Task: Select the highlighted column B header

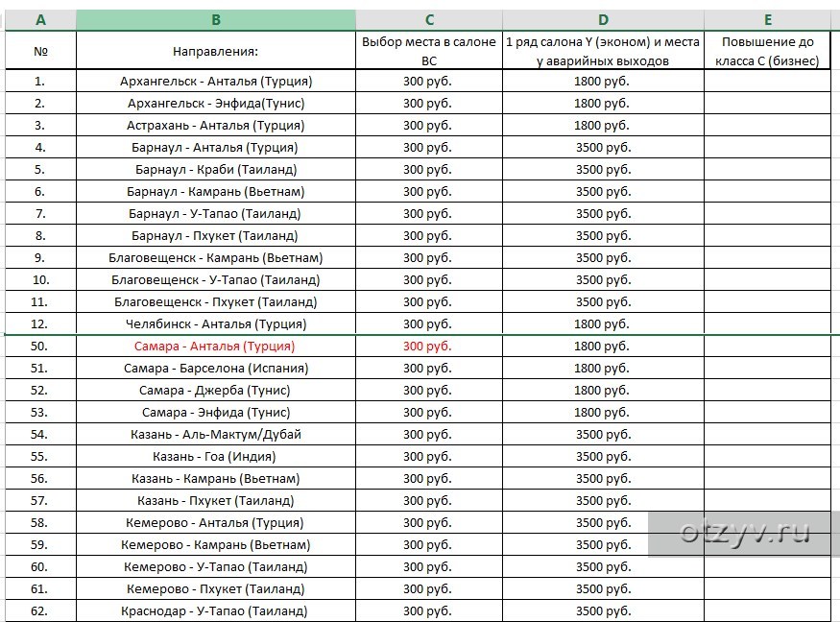Action: coord(215,19)
